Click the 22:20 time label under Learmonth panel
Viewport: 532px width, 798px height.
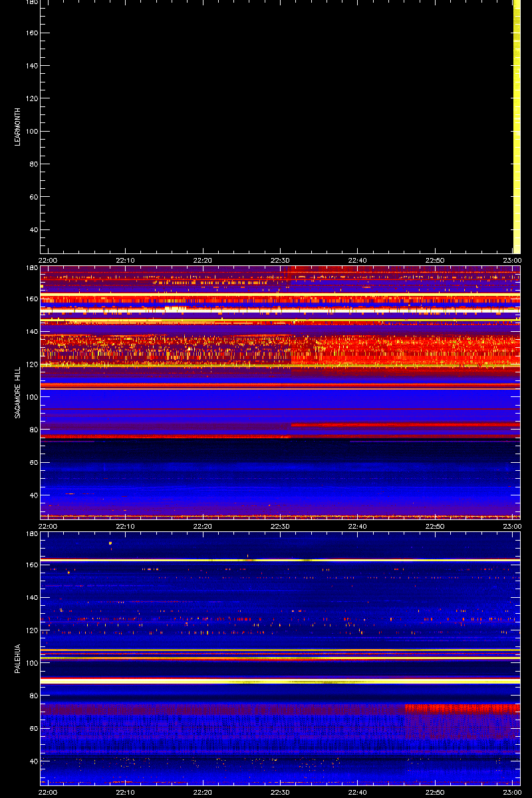202,260
